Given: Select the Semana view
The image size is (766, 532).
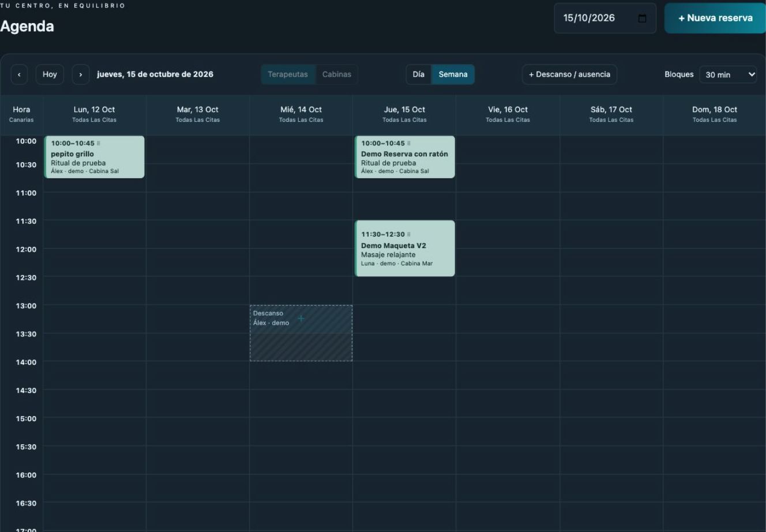Looking at the screenshot, I should (x=453, y=74).
